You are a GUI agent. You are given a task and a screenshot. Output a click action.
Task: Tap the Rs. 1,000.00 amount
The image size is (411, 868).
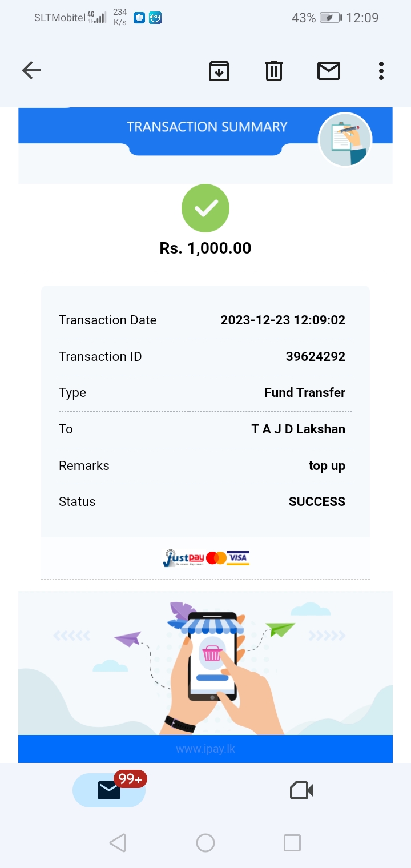205,248
